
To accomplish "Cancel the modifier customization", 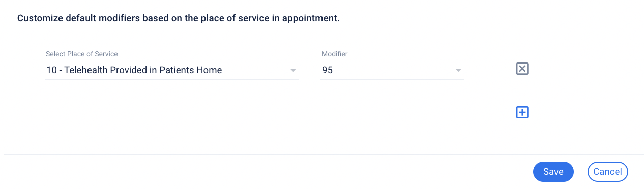I will click(608, 172).
